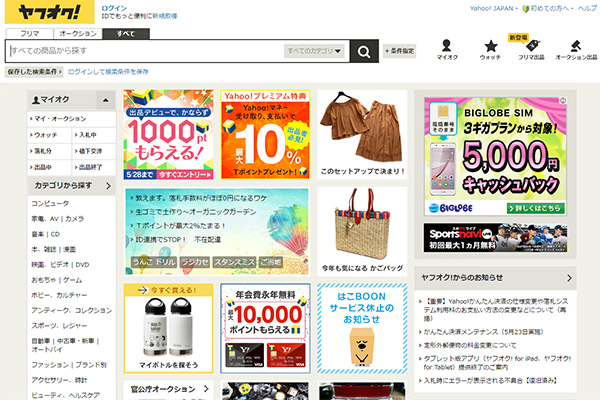This screenshot has height=400, width=600.
Task: Collapse the マイオク sidebar panel
Action: pos(105,100)
